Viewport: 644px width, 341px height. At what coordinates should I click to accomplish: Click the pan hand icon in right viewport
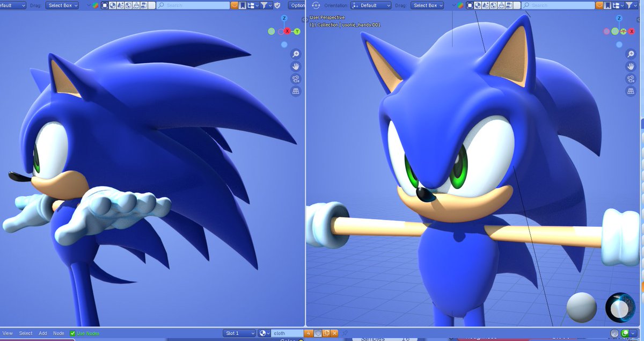632,67
